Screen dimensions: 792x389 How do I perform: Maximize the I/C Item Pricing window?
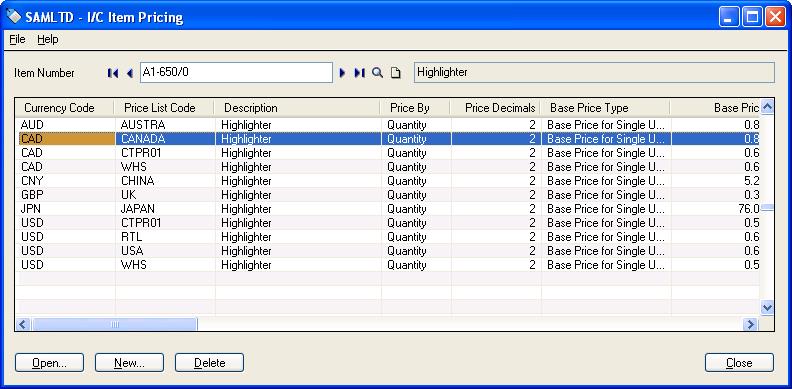752,17
